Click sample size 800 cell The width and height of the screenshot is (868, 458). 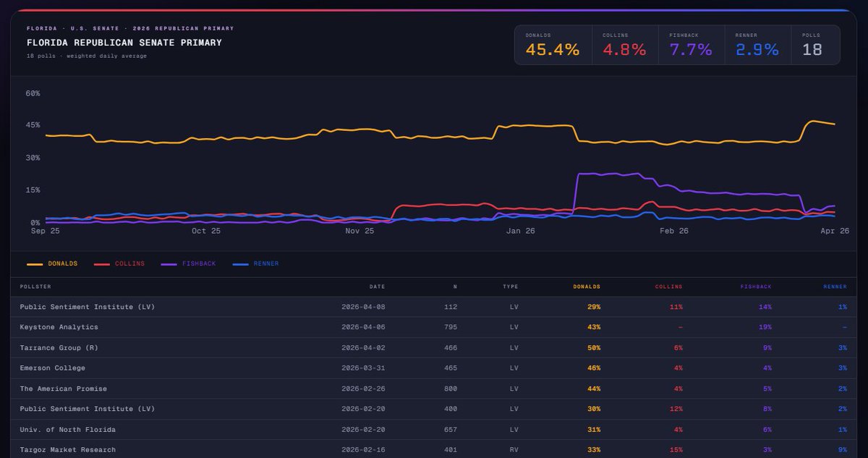tap(451, 389)
